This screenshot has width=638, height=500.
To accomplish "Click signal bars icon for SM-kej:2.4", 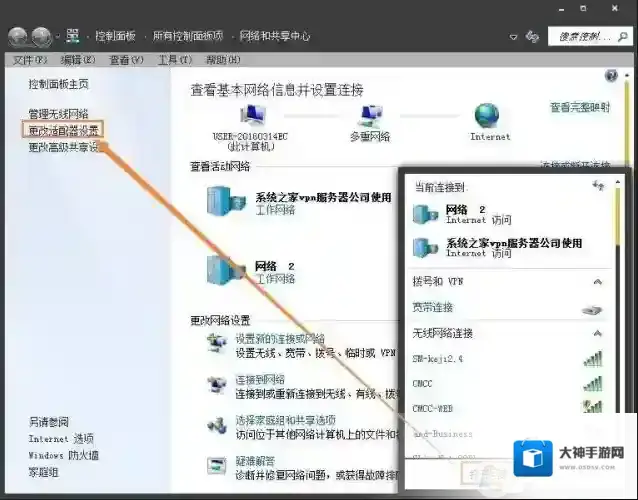I will [x=593, y=359].
